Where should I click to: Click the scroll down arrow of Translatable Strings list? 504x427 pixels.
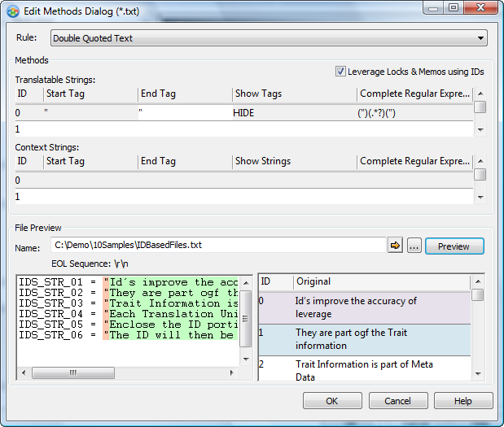tap(480, 129)
